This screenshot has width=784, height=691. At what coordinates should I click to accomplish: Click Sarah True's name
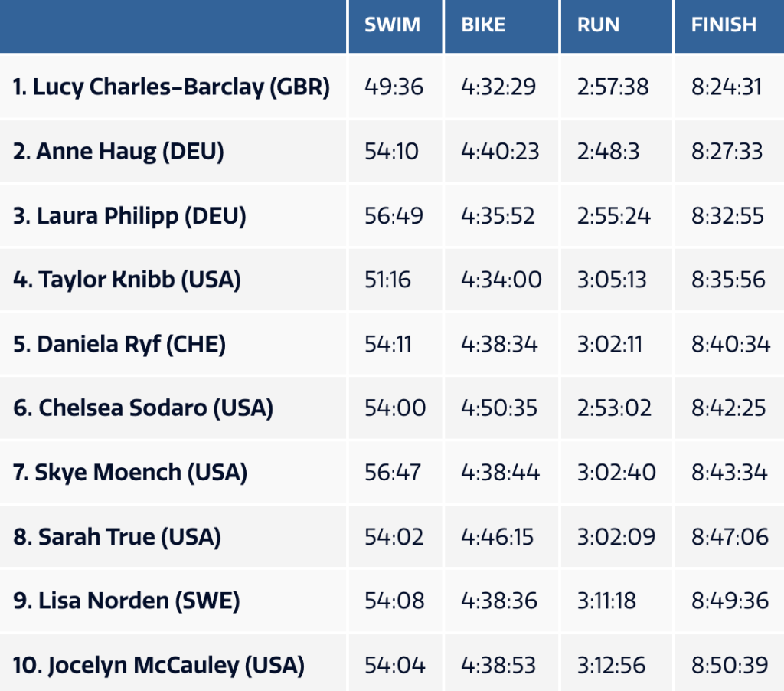click(117, 536)
